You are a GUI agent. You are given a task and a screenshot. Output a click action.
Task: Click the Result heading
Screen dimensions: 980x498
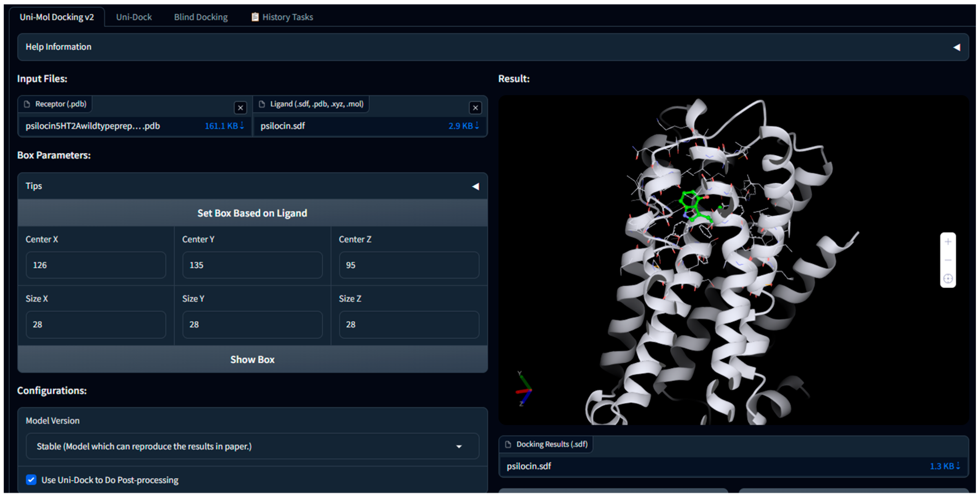514,79
